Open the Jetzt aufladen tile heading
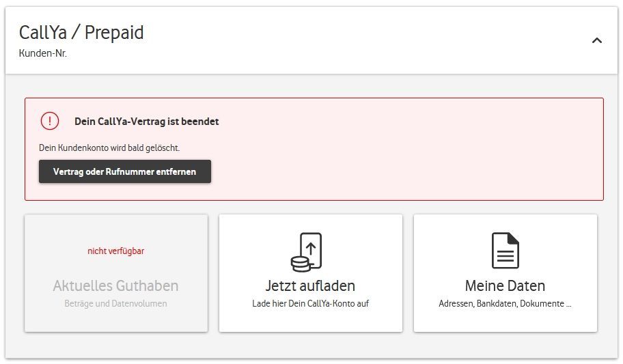Image resolution: width=623 pixels, height=364 pixels. click(x=310, y=285)
